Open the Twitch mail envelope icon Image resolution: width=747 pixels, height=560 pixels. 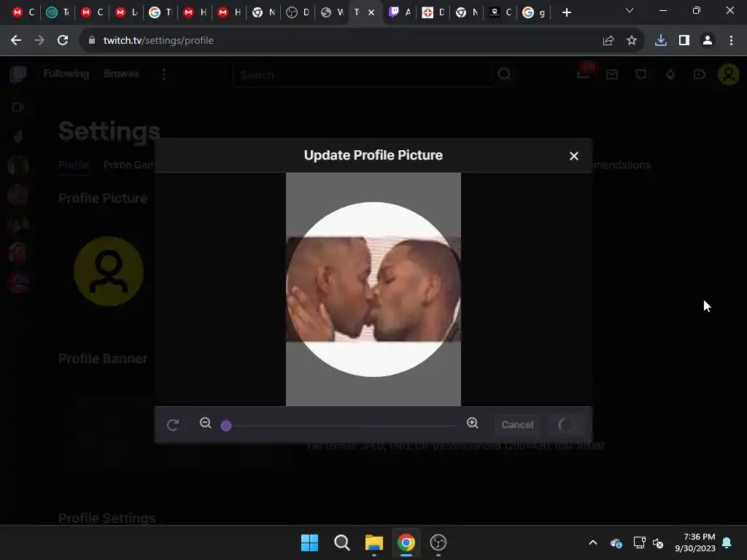point(612,74)
